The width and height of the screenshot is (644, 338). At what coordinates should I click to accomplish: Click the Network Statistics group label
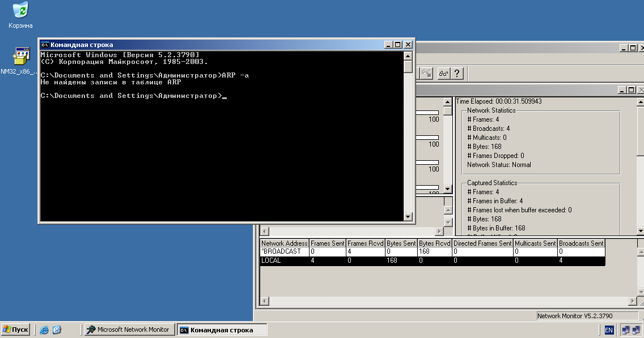491,110
